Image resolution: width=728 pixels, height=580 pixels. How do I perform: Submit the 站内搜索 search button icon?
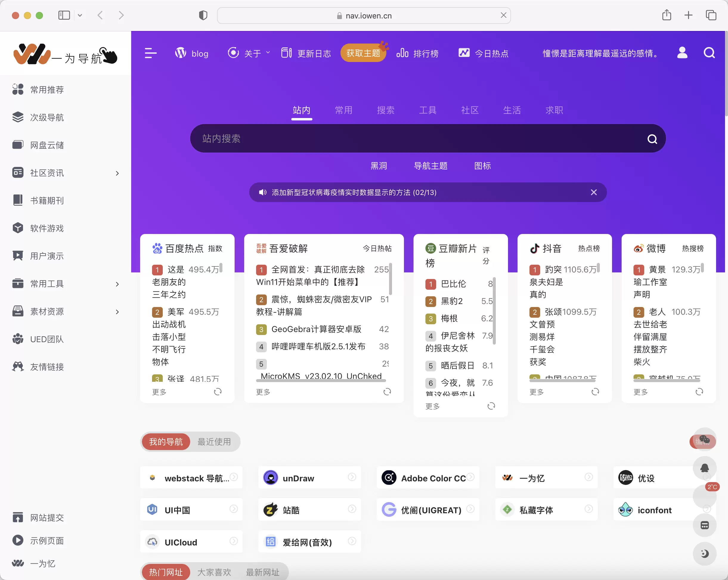tap(652, 139)
